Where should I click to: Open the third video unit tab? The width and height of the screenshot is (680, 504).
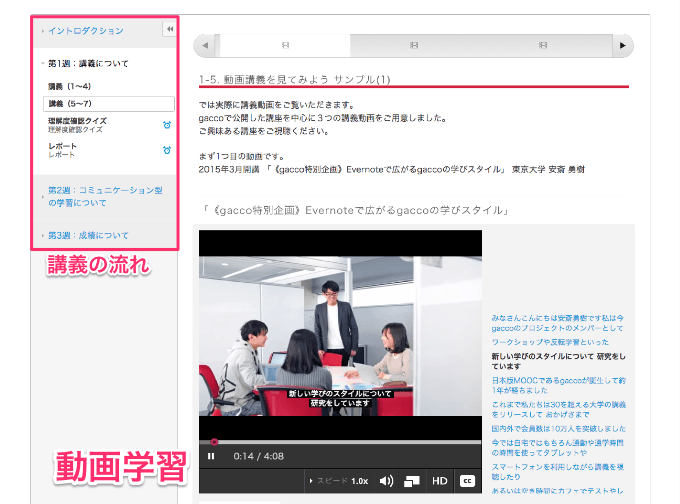543,45
